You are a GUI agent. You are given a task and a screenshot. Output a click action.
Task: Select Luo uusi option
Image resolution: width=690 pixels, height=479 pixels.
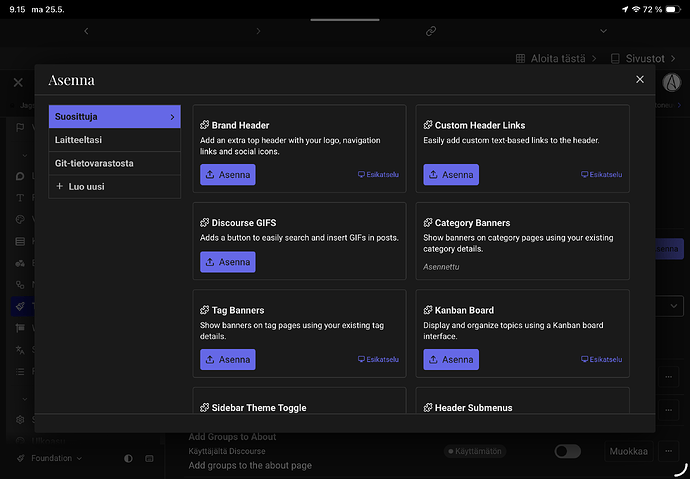(x=114, y=186)
